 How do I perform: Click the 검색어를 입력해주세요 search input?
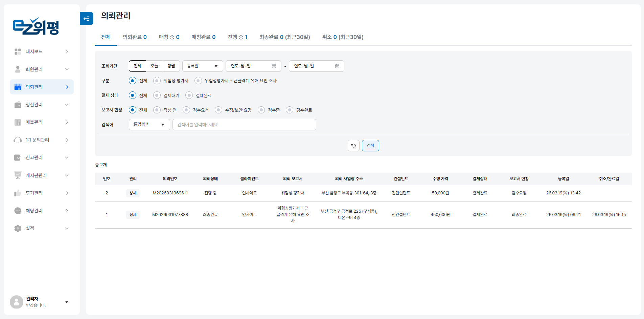(x=244, y=125)
